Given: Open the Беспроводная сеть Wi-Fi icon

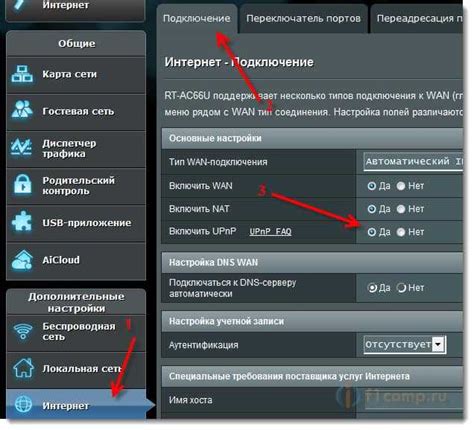Looking at the screenshot, I should point(23,331).
